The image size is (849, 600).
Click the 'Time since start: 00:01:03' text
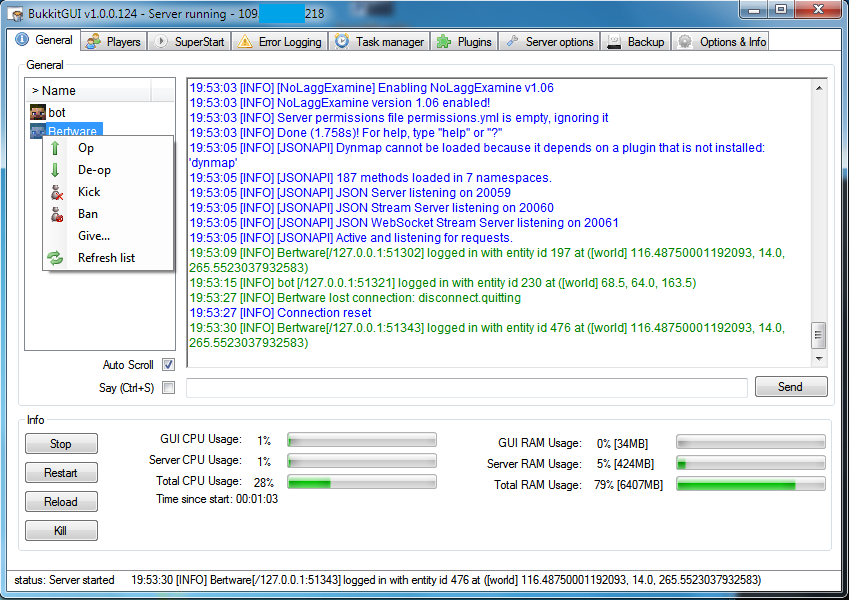coord(217,499)
